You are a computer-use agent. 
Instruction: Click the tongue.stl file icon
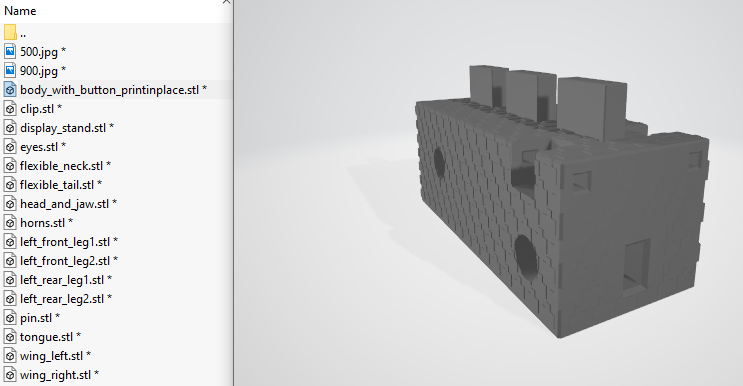tap(10, 336)
